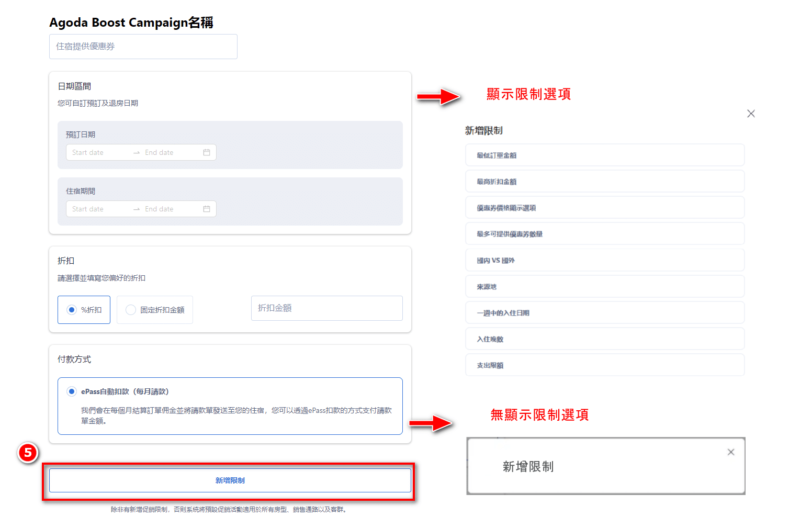
Task: Click the 折扣金額 input field
Action: 327,308
